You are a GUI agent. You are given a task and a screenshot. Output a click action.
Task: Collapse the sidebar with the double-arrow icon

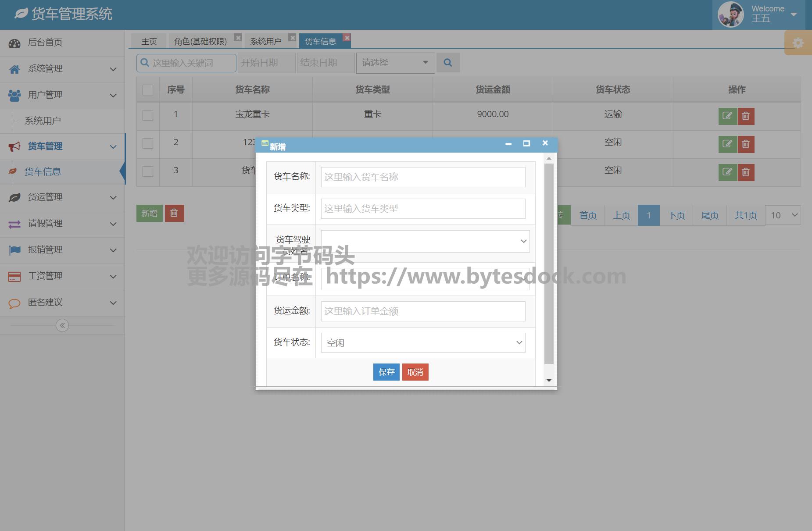[x=62, y=325]
